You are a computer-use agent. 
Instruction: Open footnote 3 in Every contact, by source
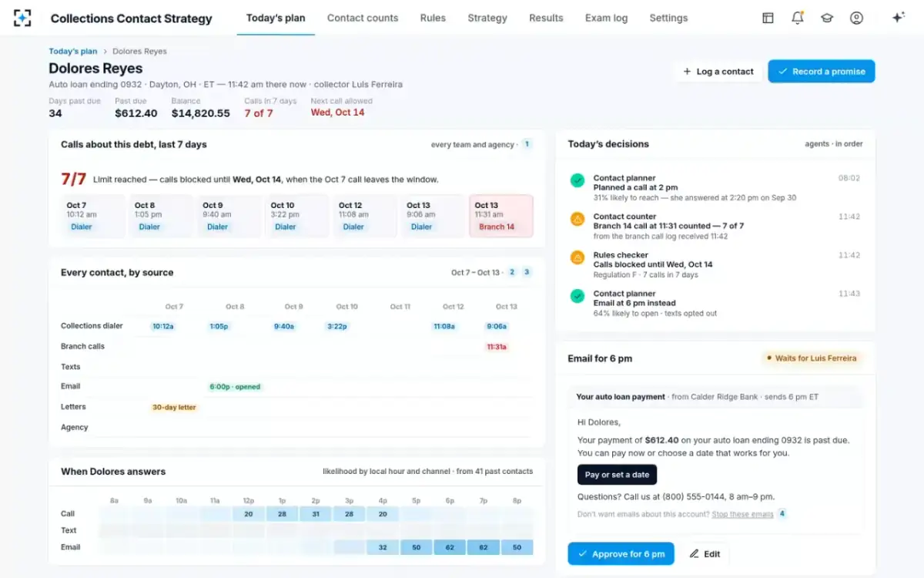[x=527, y=272]
